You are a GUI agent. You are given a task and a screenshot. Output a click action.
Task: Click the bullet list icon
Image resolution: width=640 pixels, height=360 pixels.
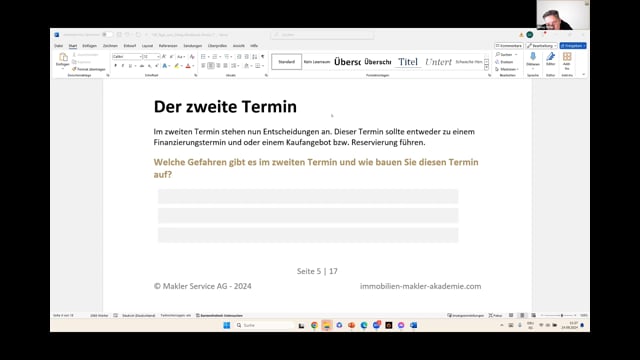tap(203, 57)
